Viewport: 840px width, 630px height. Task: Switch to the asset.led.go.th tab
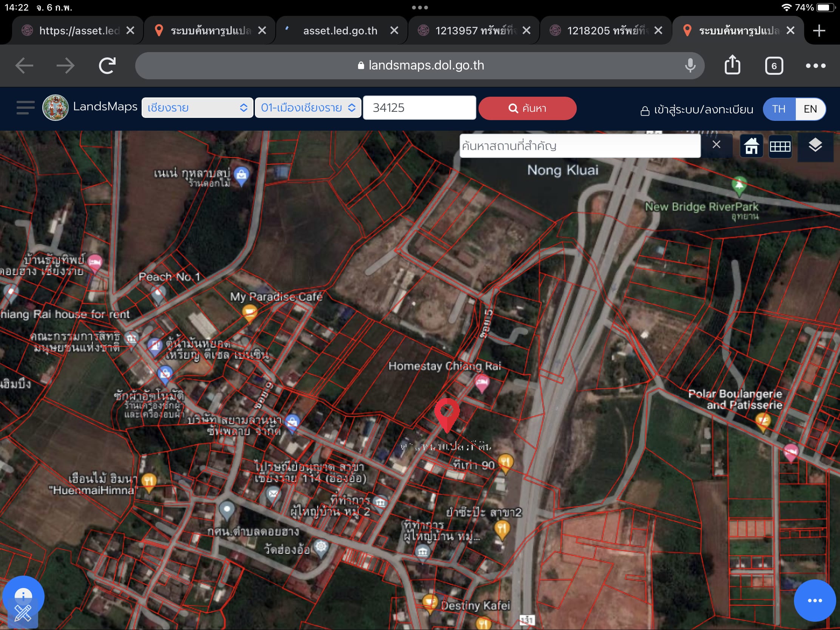(x=341, y=30)
